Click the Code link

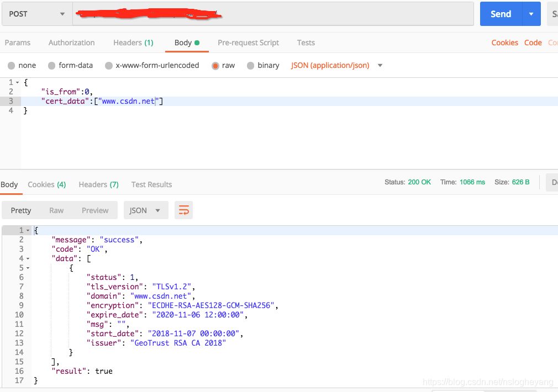click(x=533, y=43)
